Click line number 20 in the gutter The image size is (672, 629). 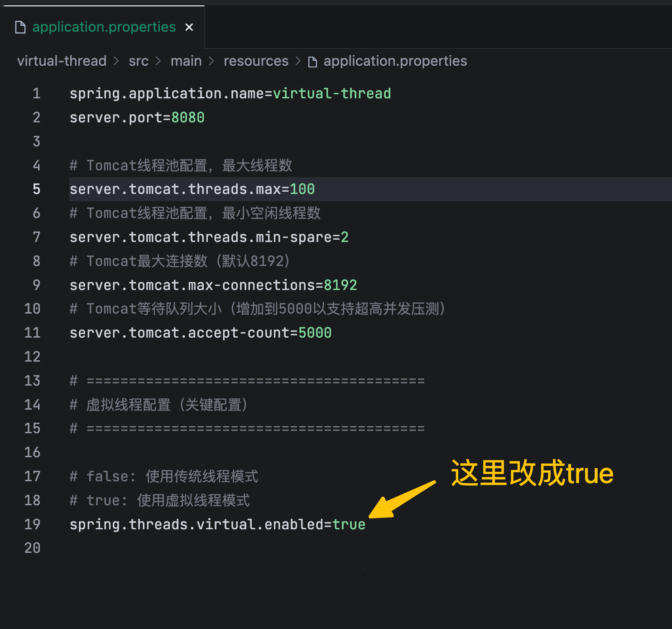[32, 548]
